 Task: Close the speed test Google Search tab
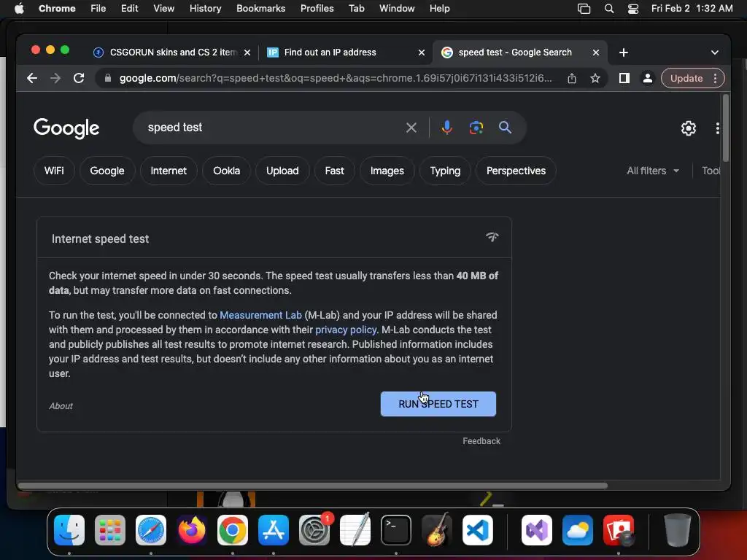tap(596, 52)
